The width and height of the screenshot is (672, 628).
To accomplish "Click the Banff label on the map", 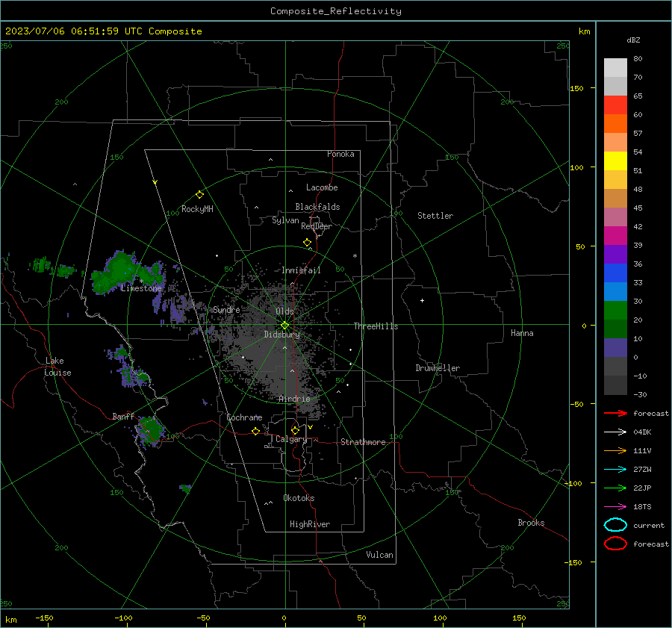I will click(x=123, y=417).
